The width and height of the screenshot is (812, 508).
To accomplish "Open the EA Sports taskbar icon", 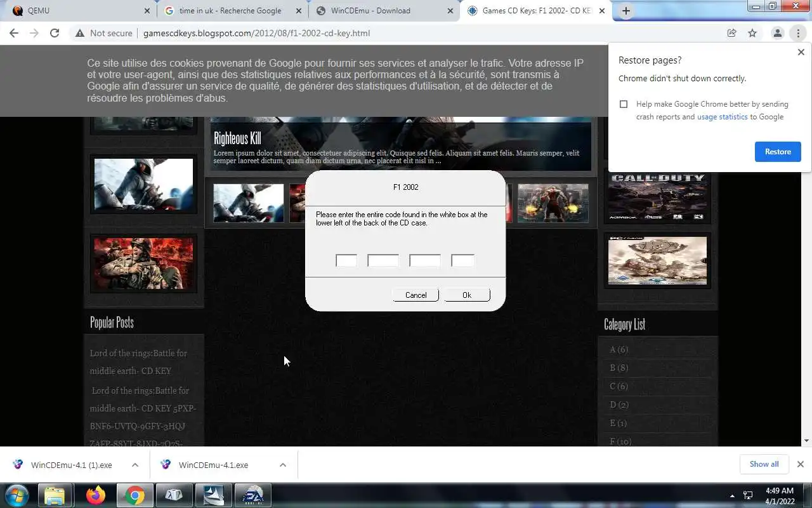I will point(253,495).
